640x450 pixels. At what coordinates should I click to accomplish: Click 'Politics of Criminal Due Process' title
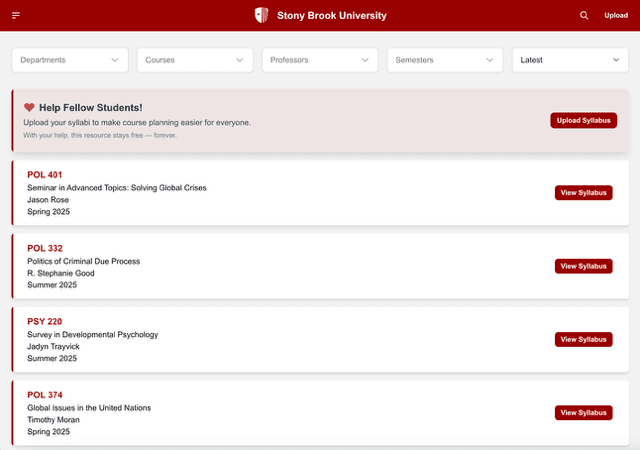tap(84, 261)
